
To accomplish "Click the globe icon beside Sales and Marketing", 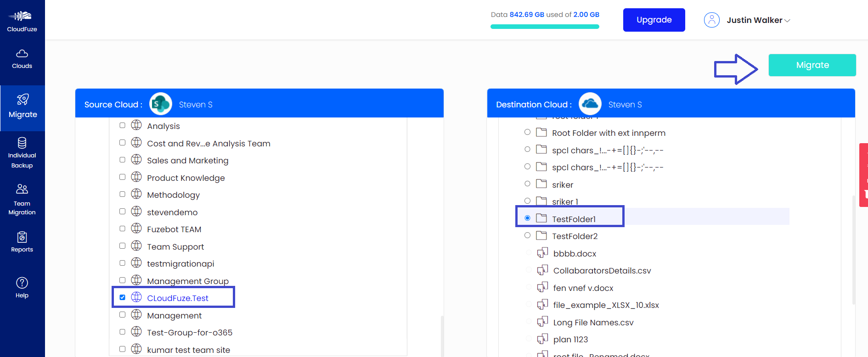I will [136, 160].
